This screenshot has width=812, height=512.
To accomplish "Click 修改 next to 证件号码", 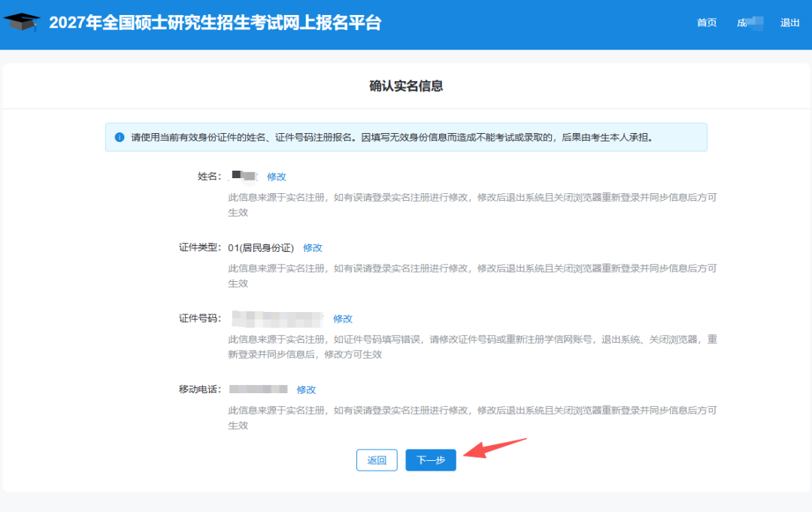I will (x=343, y=319).
